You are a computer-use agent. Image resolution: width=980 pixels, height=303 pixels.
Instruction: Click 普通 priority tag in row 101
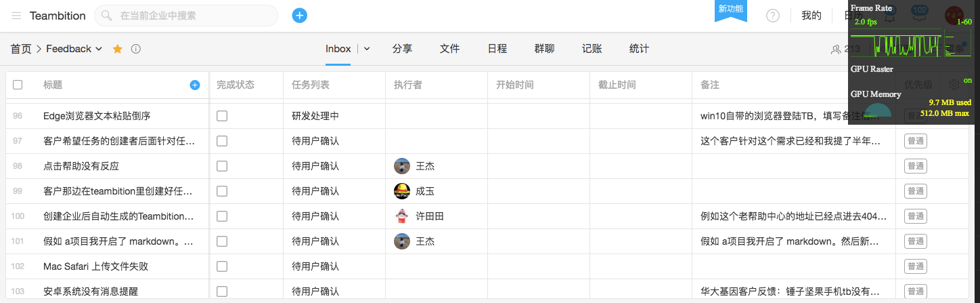pos(915,241)
